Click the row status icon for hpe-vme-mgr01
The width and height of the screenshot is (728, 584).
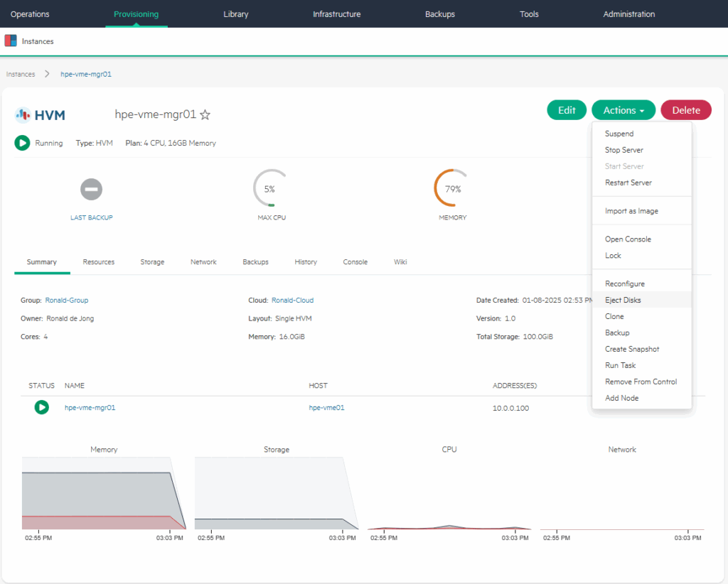pos(42,407)
